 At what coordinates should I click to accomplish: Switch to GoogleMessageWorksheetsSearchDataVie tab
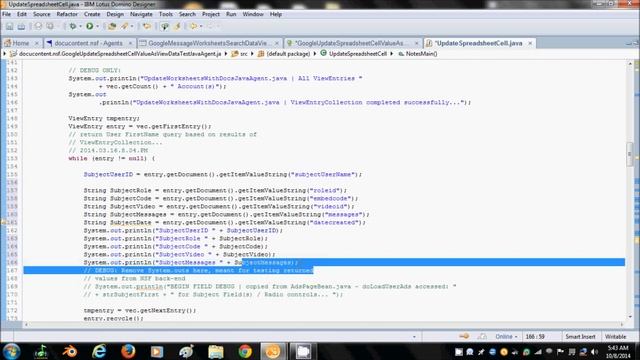(x=209, y=43)
